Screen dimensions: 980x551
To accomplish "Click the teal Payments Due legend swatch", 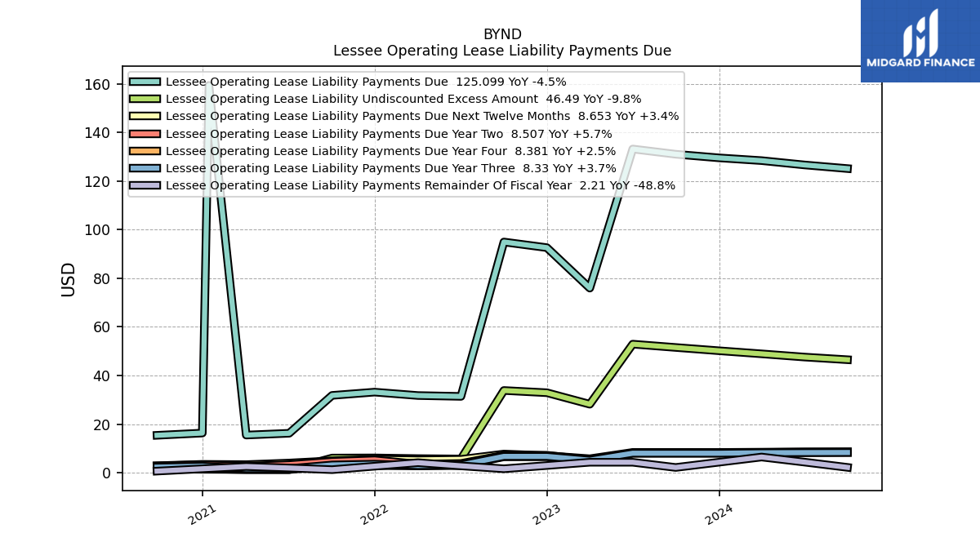I will (145, 82).
